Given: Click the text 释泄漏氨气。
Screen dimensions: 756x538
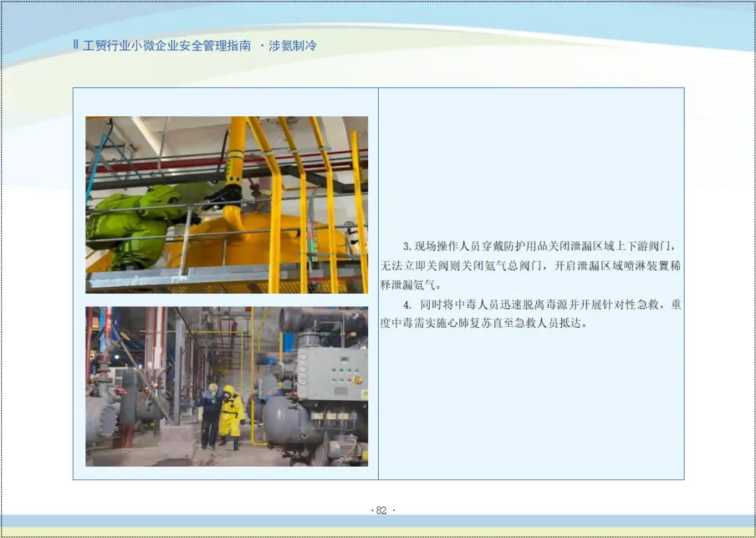Looking at the screenshot, I should click(x=410, y=285).
